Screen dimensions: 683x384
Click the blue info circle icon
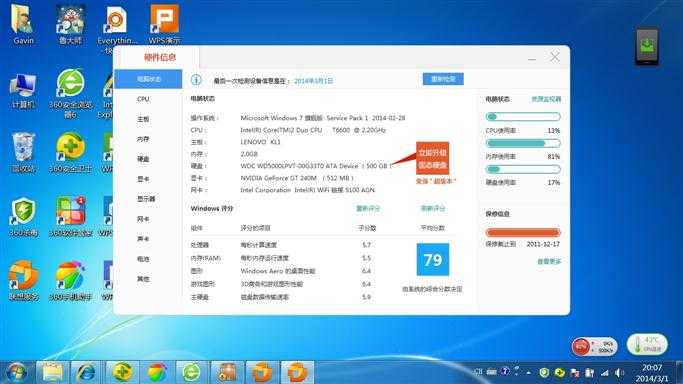tap(196, 80)
